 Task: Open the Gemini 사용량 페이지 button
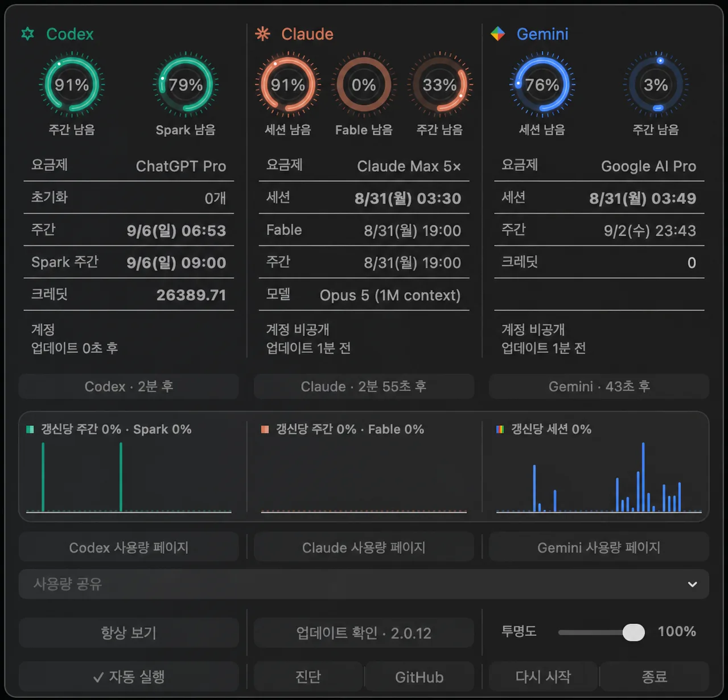pos(599,547)
